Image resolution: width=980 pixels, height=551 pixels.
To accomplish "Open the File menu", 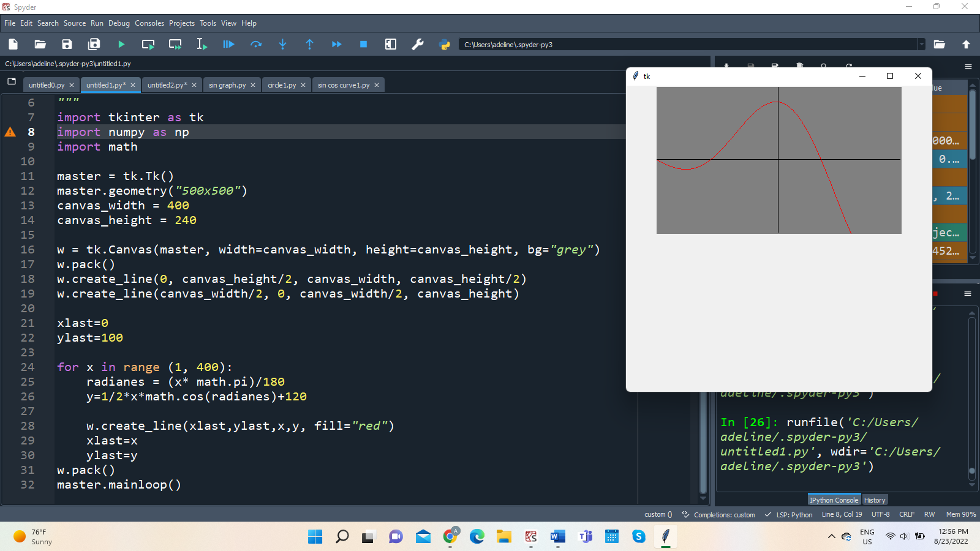I will 10,23.
